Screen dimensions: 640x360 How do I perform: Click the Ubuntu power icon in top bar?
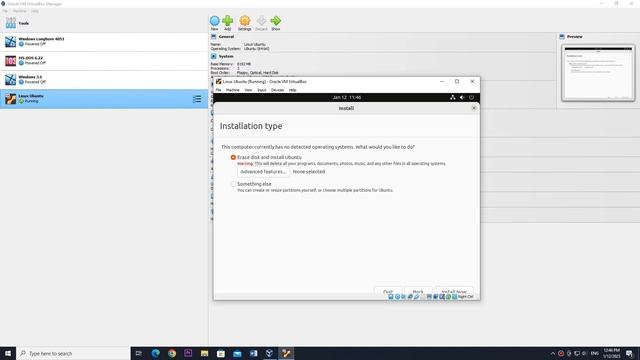click(471, 98)
